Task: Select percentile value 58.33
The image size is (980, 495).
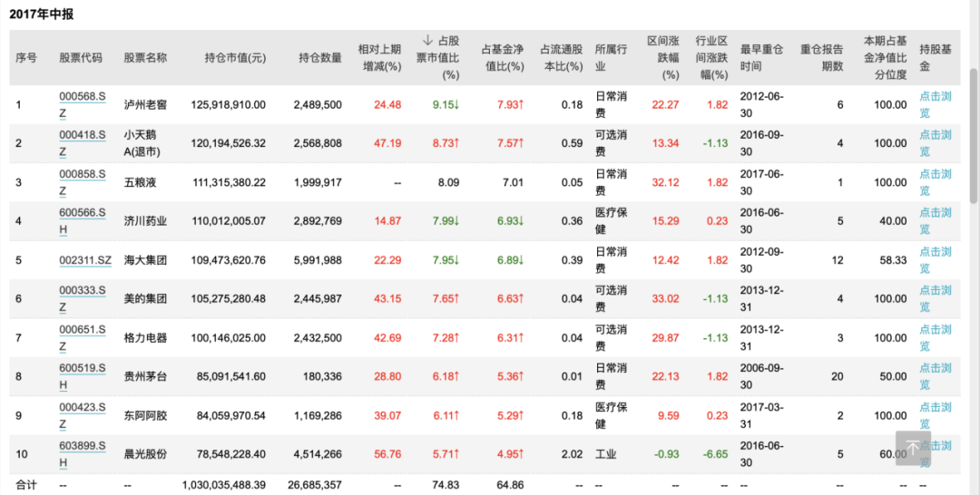Action: click(x=893, y=259)
